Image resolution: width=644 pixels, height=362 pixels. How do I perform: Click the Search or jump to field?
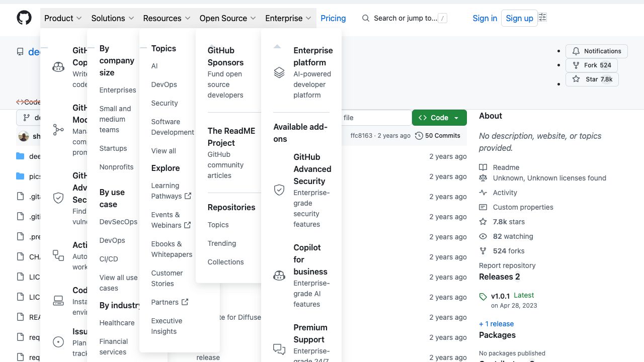405,18
